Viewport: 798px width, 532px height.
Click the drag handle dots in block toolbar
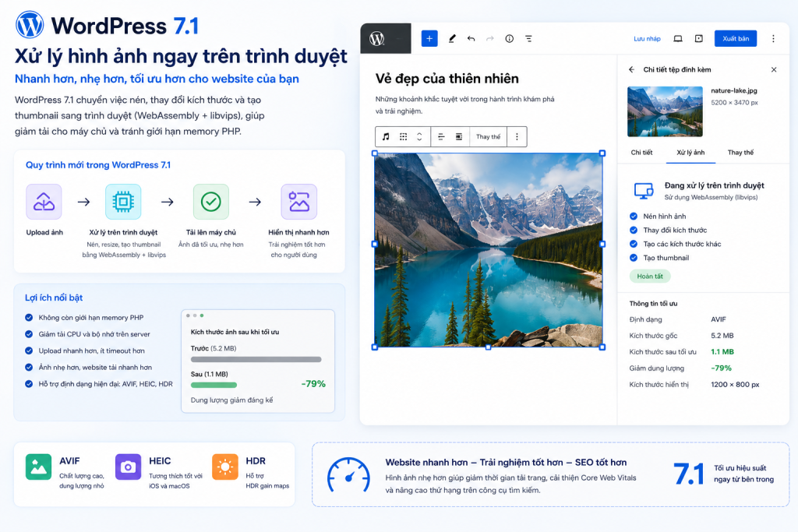click(403, 137)
